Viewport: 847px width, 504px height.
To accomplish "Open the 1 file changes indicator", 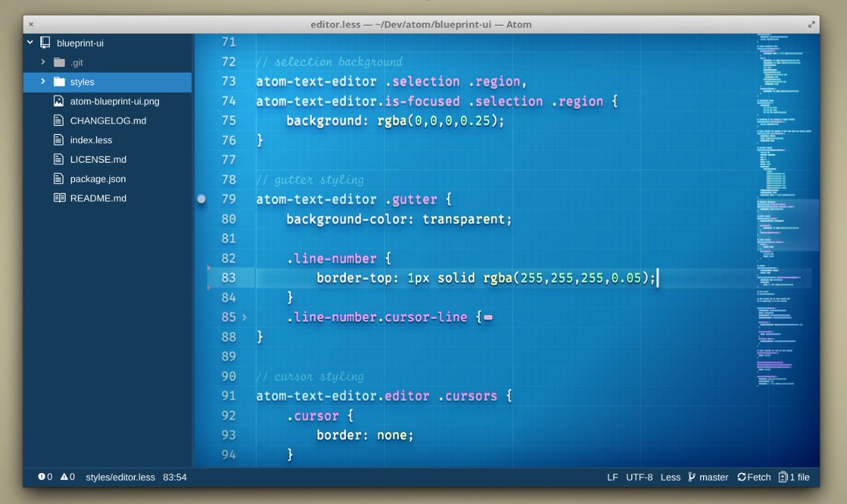I will pyautogui.click(x=793, y=477).
